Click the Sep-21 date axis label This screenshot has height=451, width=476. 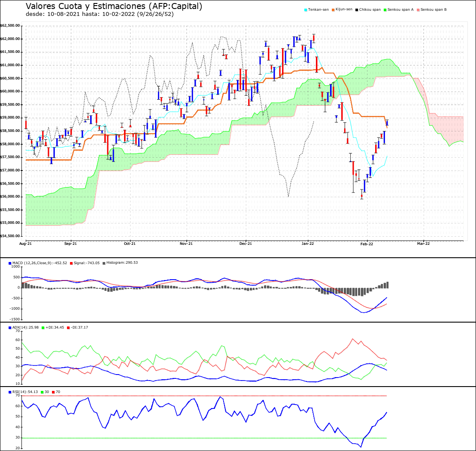tap(70, 244)
